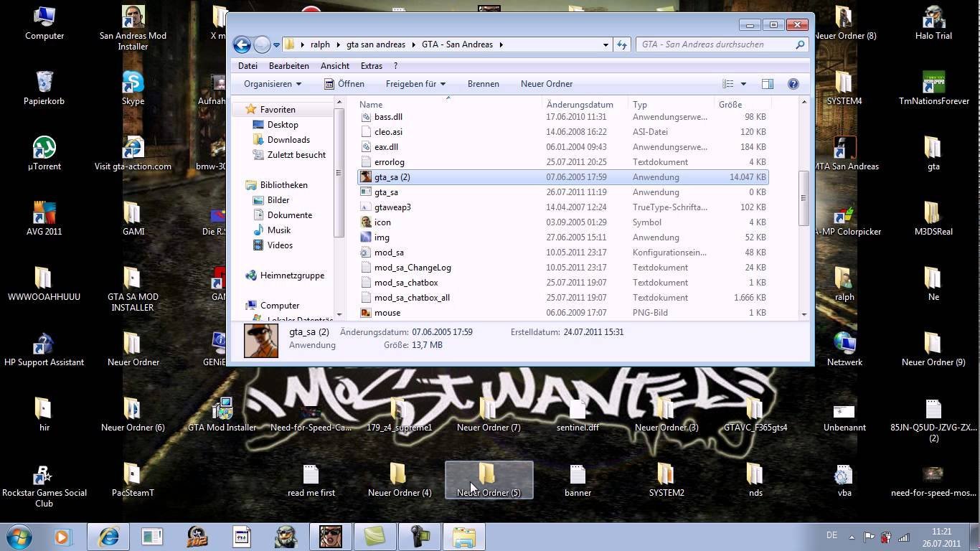
Task: Click the change view icon
Action: [x=727, y=84]
